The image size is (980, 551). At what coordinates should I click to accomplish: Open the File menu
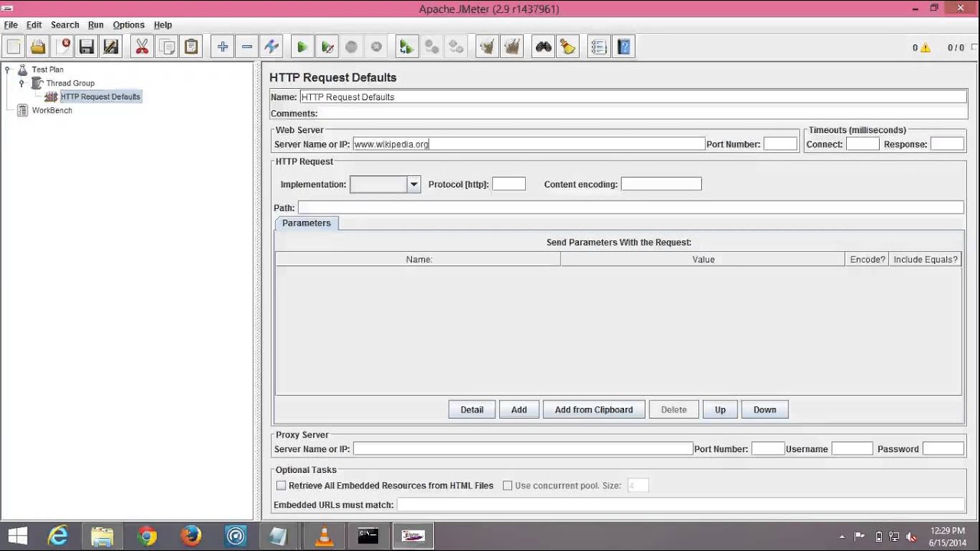11,24
